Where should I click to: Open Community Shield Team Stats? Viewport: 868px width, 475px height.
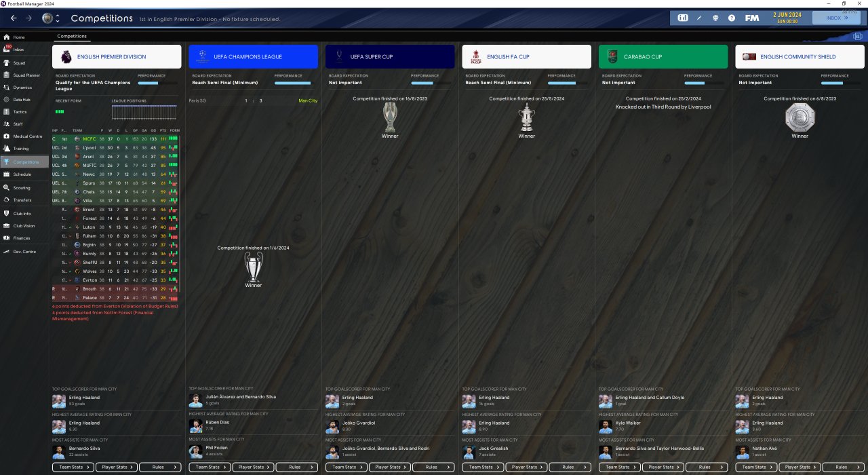click(x=757, y=467)
